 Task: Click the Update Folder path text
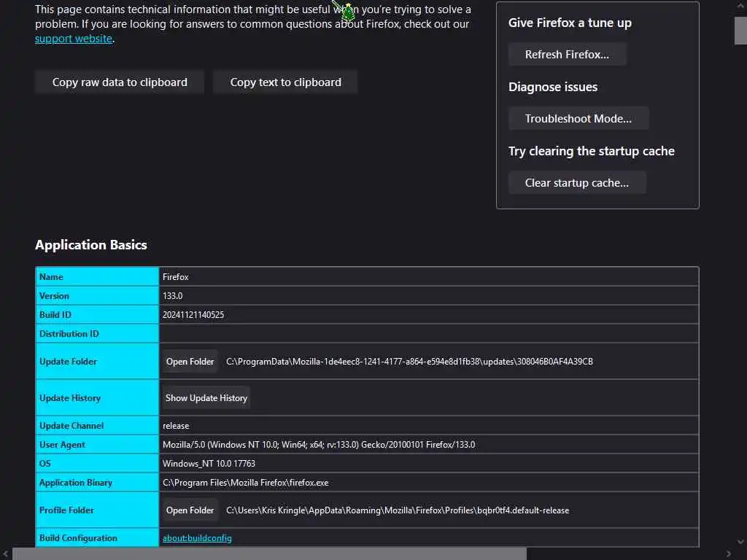click(409, 362)
